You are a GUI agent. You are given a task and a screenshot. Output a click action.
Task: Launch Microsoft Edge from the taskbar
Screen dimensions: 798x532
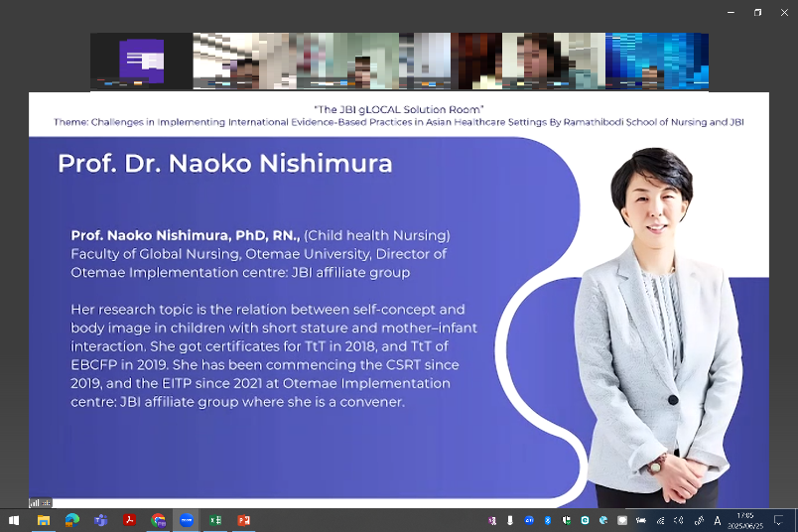(72, 520)
